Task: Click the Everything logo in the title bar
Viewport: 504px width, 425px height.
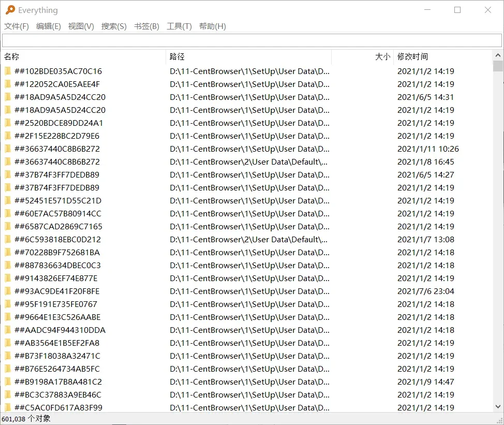Action: (x=9, y=9)
